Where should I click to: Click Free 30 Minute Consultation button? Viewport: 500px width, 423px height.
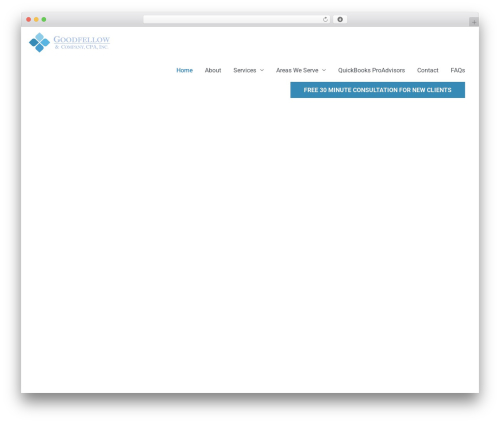tap(377, 90)
